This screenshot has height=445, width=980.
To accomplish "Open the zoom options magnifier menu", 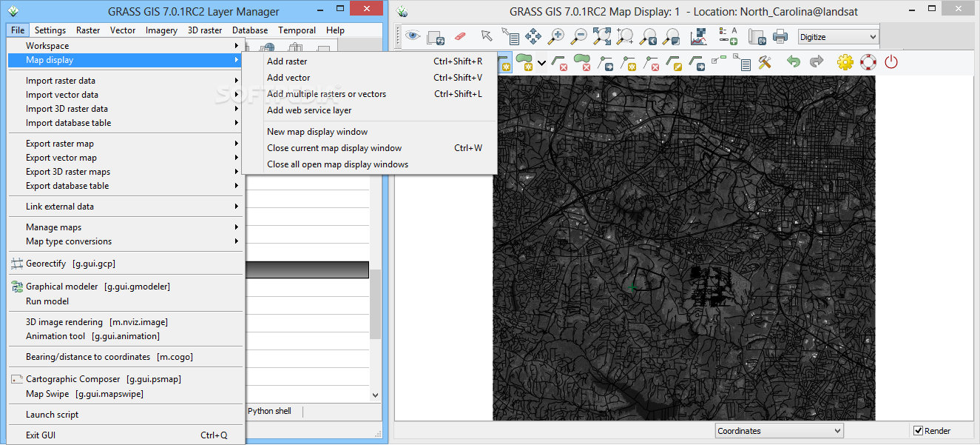I will [x=672, y=36].
